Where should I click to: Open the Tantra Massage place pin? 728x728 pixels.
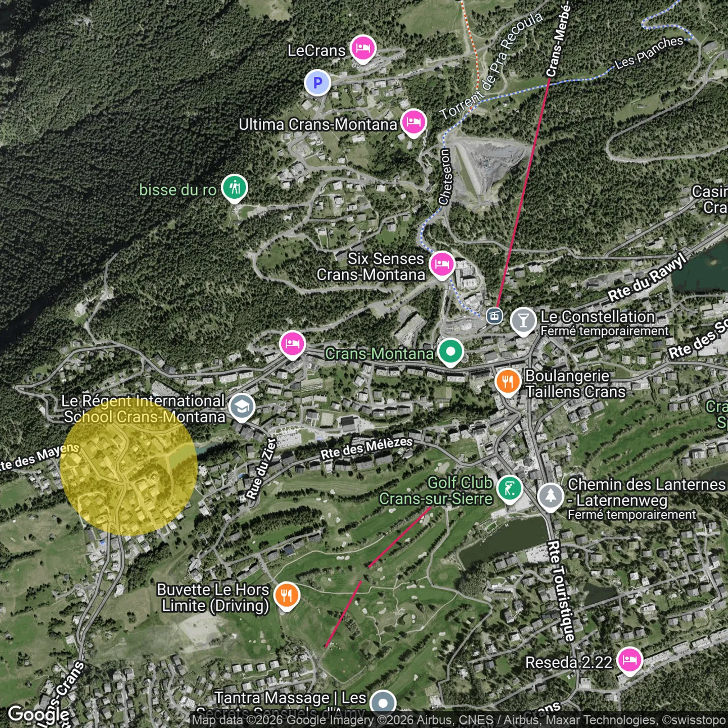coord(383,703)
